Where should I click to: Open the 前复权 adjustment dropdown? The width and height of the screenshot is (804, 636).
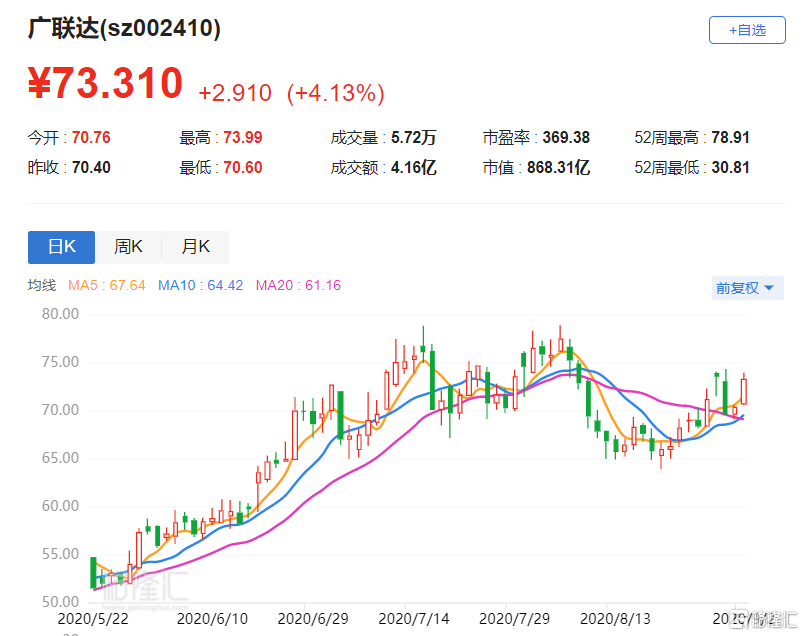(x=748, y=288)
